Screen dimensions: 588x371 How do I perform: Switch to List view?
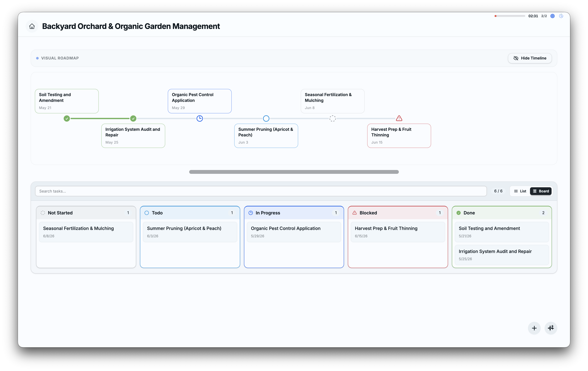[x=520, y=191]
